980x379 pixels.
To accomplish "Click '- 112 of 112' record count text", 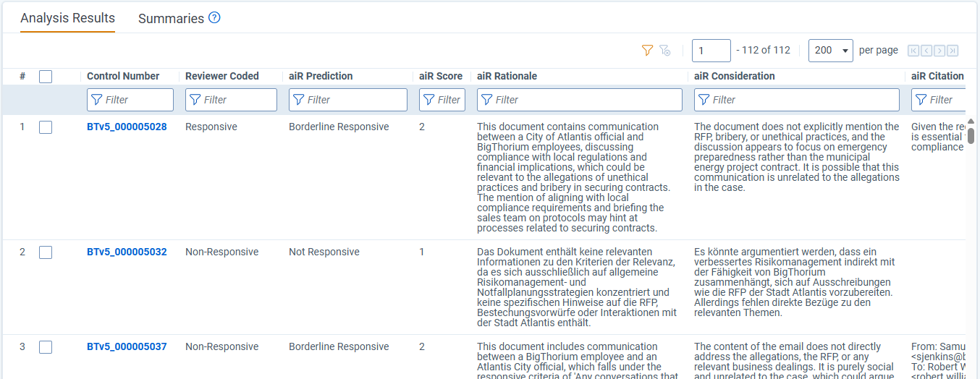I will click(x=763, y=51).
